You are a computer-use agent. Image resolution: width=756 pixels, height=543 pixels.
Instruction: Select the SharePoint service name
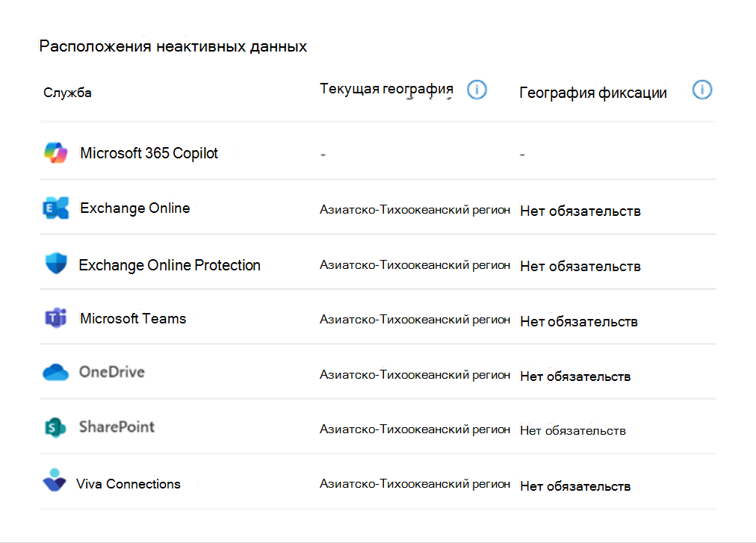click(x=117, y=426)
